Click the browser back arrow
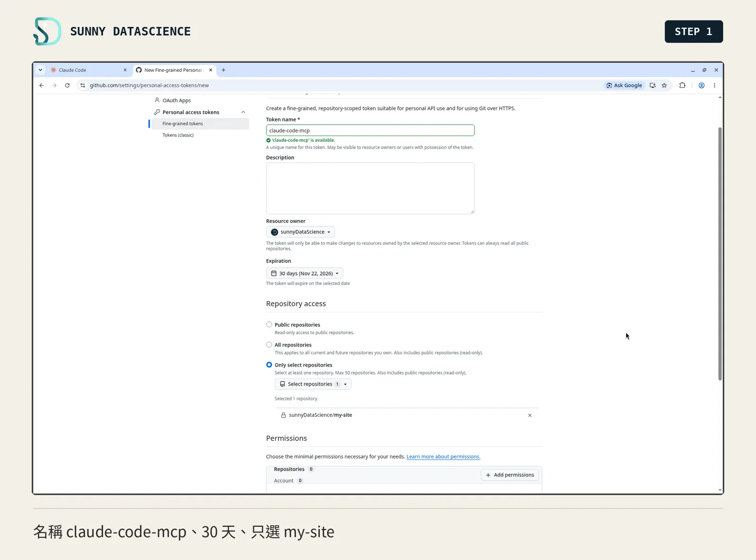 click(42, 86)
